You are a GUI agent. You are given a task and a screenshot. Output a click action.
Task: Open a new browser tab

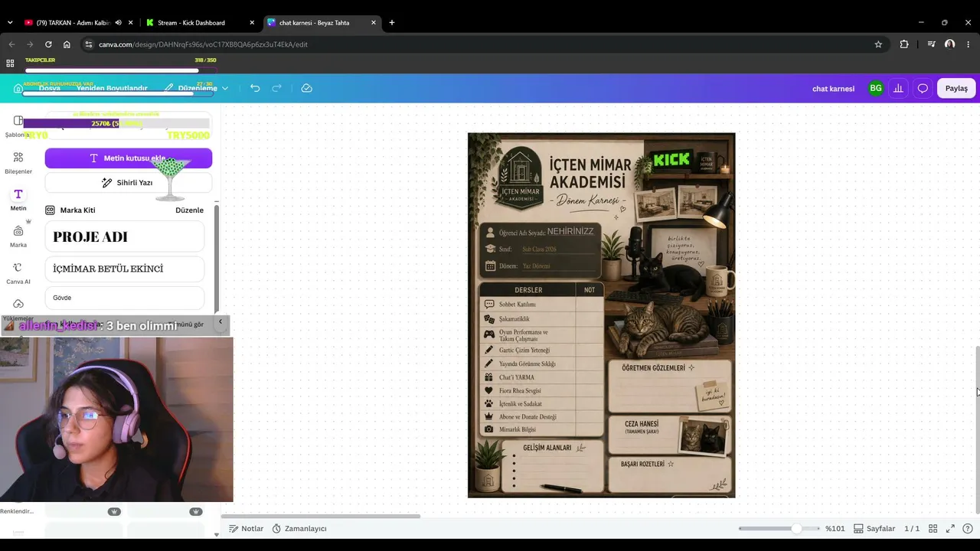pyautogui.click(x=392, y=22)
